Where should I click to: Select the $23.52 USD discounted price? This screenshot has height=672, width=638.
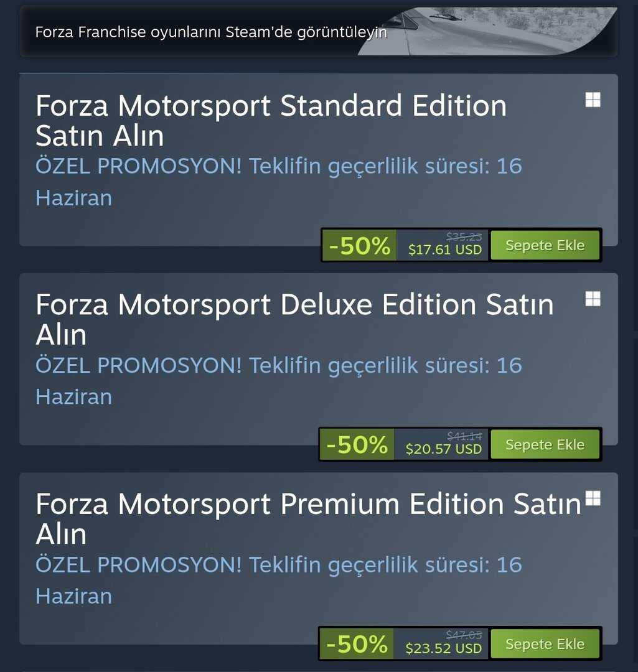pyautogui.click(x=443, y=648)
